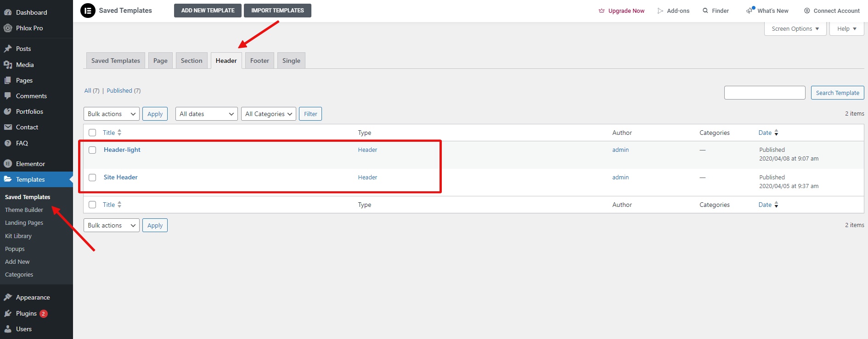Click the Media icon in sidebar

(8, 65)
